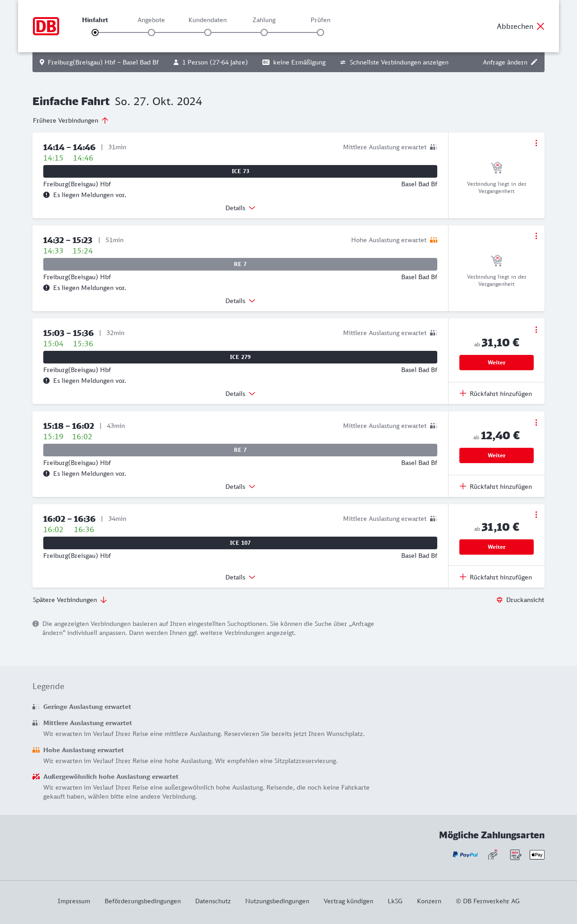The image size is (577, 924).
Task: Click the Druckansicht printer icon
Action: (499, 600)
